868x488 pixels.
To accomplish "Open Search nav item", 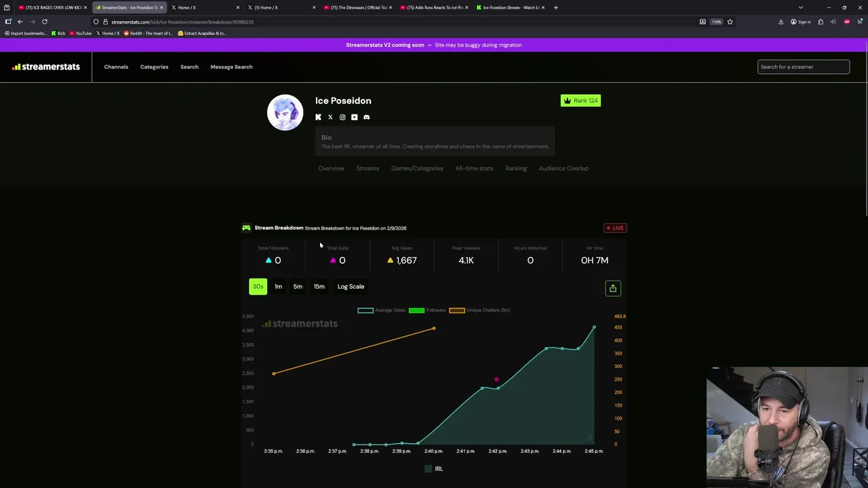I will tap(189, 67).
